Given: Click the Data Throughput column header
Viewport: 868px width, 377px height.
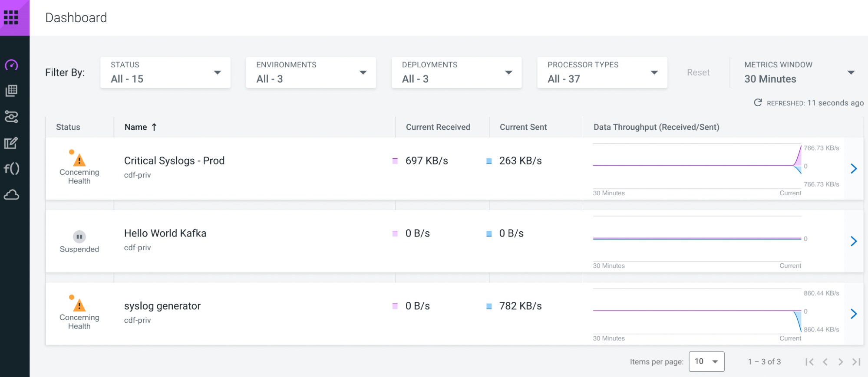Looking at the screenshot, I should point(657,127).
